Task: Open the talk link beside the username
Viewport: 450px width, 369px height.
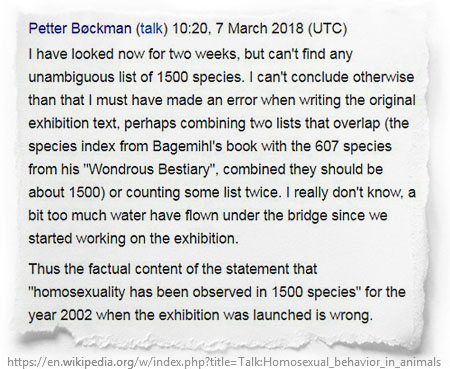Action: pyautogui.click(x=151, y=28)
